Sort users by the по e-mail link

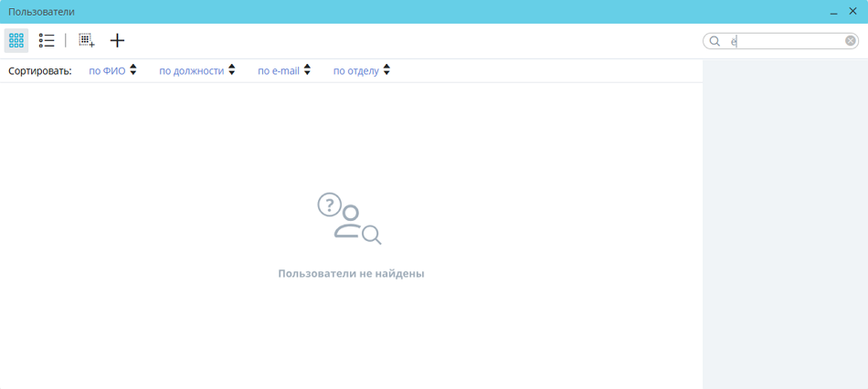point(278,70)
